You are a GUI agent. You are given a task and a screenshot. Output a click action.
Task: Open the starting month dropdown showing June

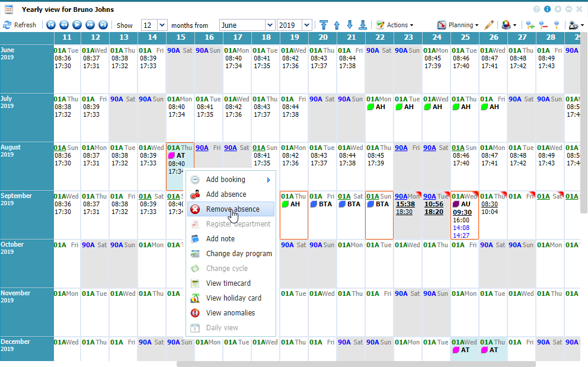pos(270,25)
